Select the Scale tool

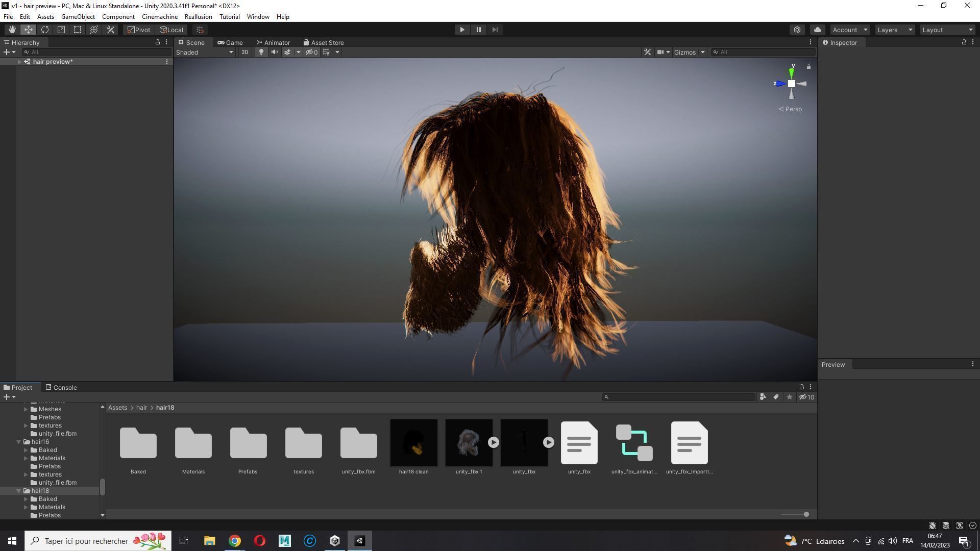pyautogui.click(x=61, y=30)
